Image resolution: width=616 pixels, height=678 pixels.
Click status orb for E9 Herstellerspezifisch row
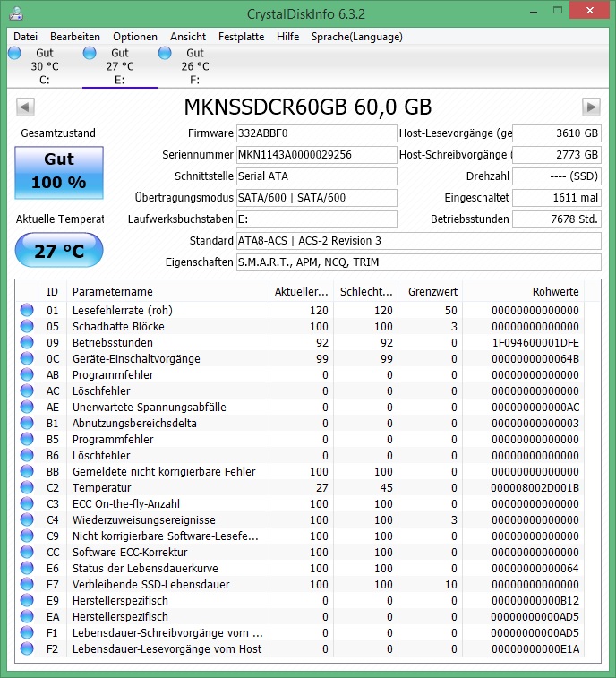(x=27, y=601)
